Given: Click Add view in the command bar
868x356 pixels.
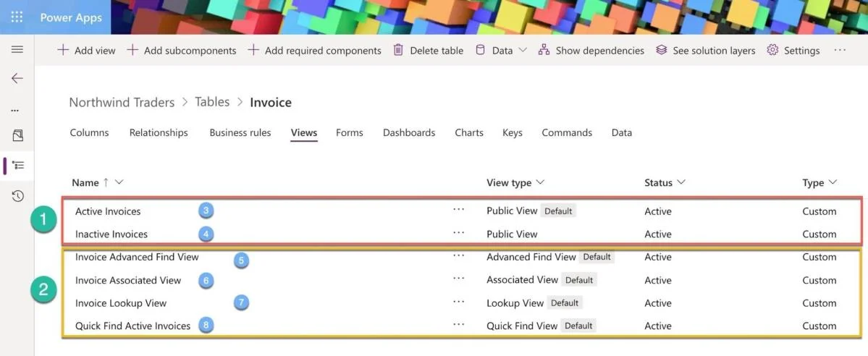Looking at the screenshot, I should tap(86, 51).
